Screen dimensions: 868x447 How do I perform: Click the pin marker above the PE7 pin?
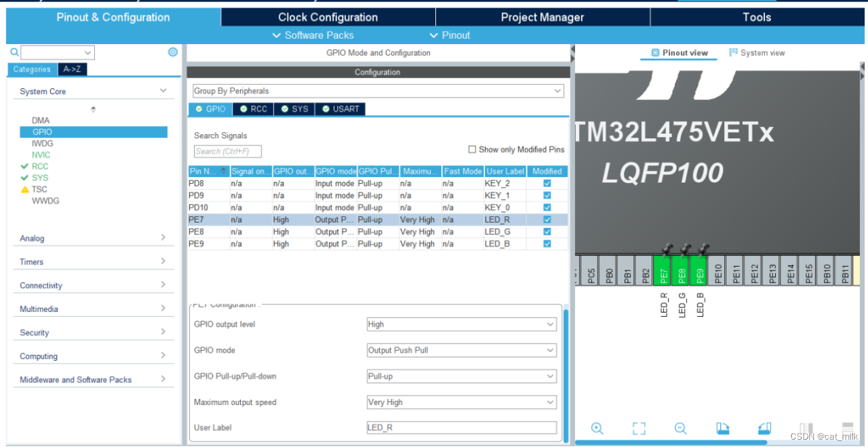coord(667,249)
